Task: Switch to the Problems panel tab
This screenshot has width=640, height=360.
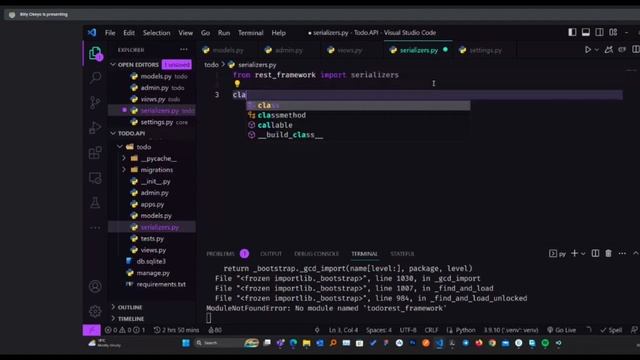Action: (220, 254)
